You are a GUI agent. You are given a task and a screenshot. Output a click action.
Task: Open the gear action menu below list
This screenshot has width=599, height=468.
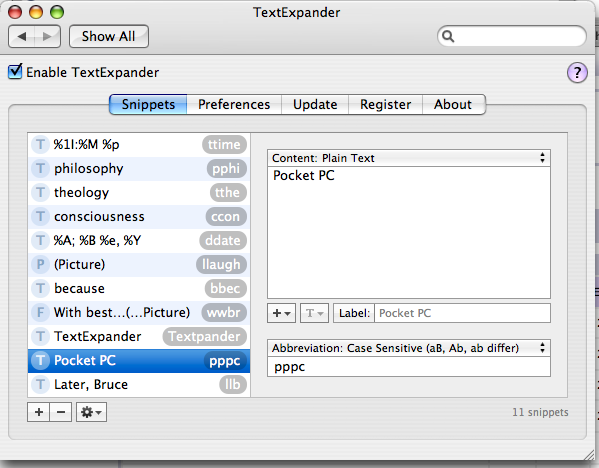(x=91, y=412)
